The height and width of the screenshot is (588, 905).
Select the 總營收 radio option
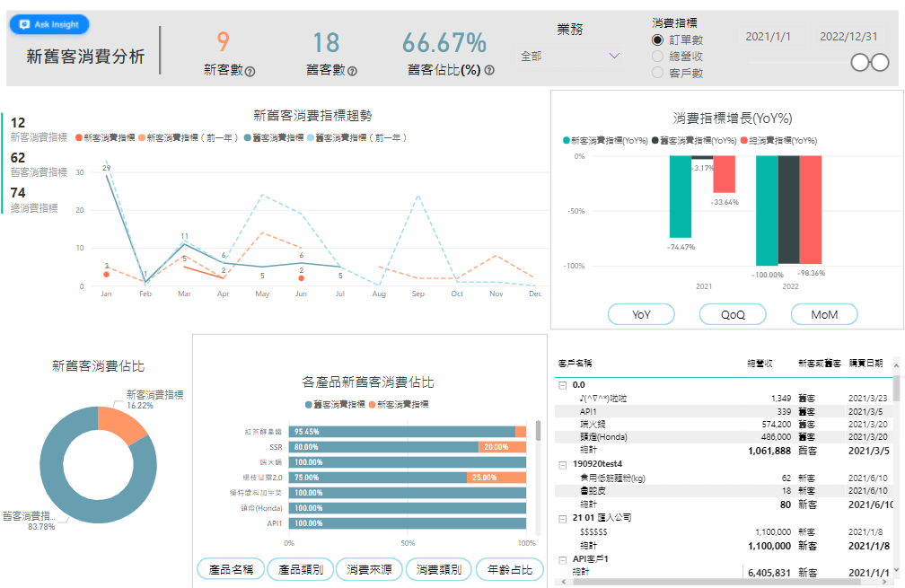(658, 57)
